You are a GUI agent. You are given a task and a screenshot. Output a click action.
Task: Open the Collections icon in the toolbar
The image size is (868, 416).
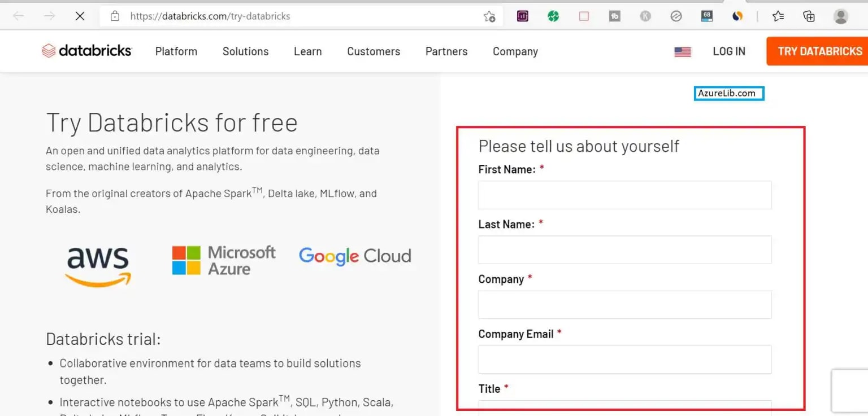click(809, 16)
